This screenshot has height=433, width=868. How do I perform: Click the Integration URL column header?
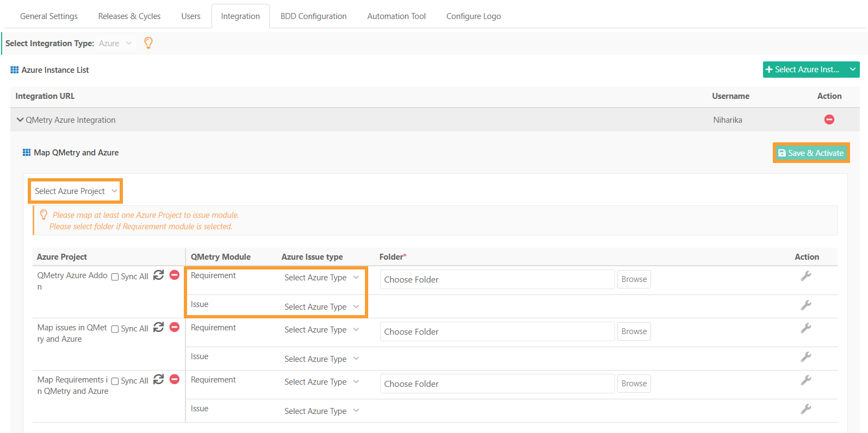tap(45, 96)
